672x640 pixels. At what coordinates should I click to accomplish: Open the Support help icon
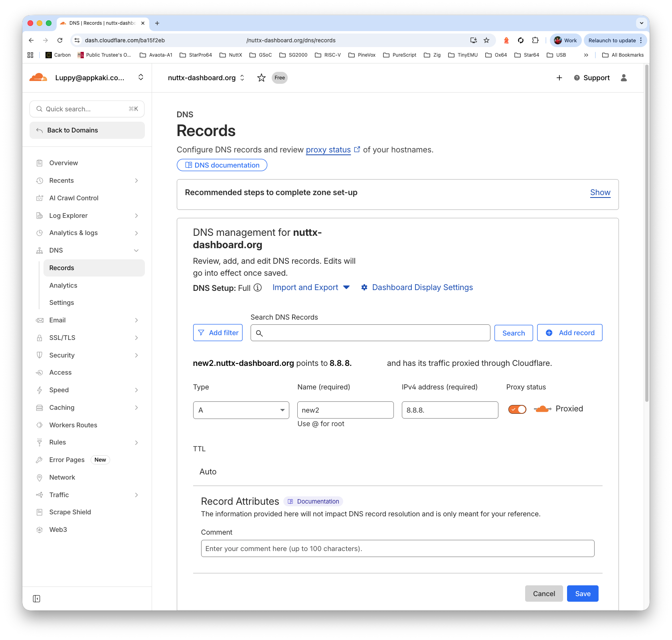(x=577, y=78)
